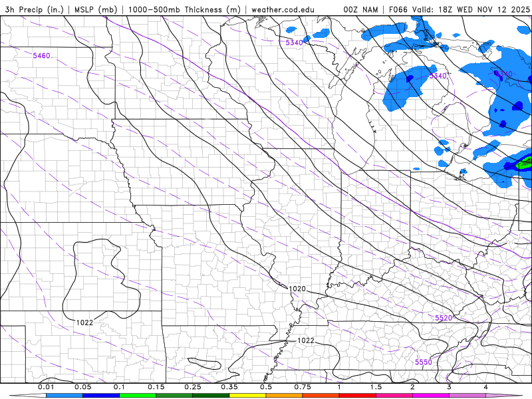Click the 0.75 legend value

click(x=303, y=387)
